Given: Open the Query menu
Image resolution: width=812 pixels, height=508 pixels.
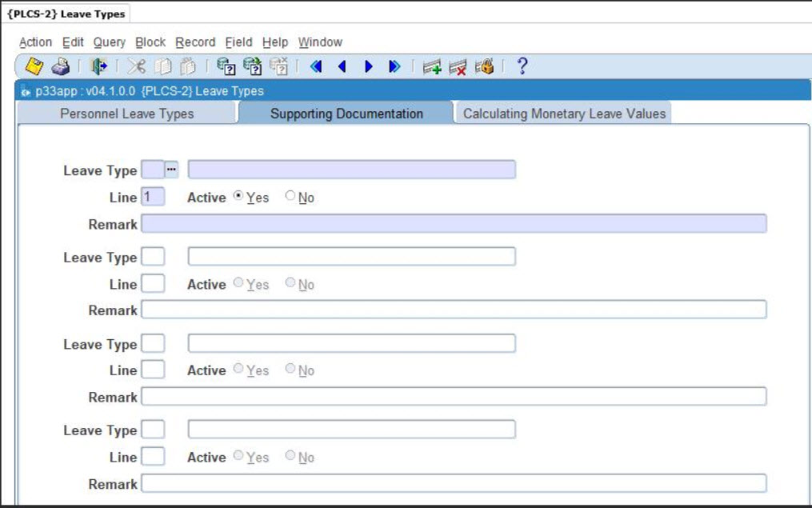Looking at the screenshot, I should pos(109,42).
